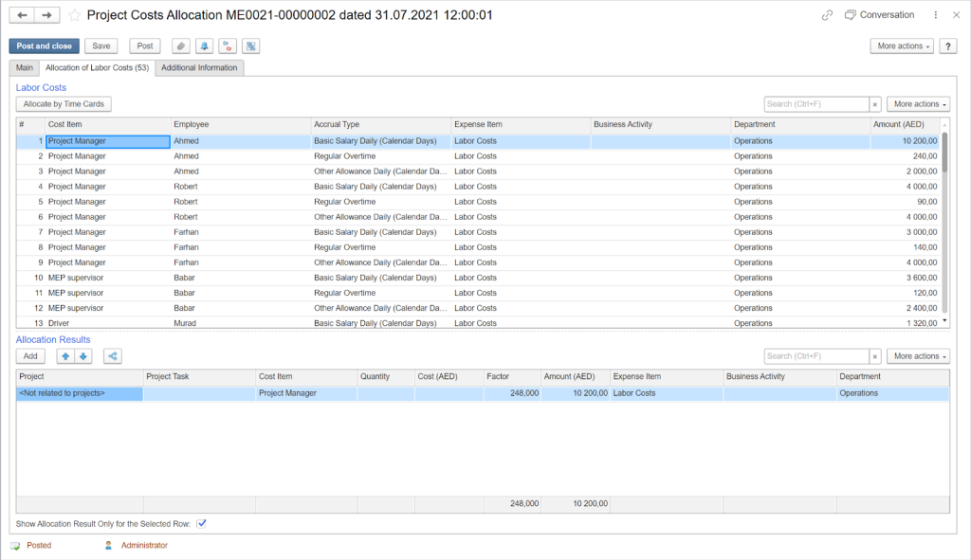Switch to the Main tab

pos(24,68)
